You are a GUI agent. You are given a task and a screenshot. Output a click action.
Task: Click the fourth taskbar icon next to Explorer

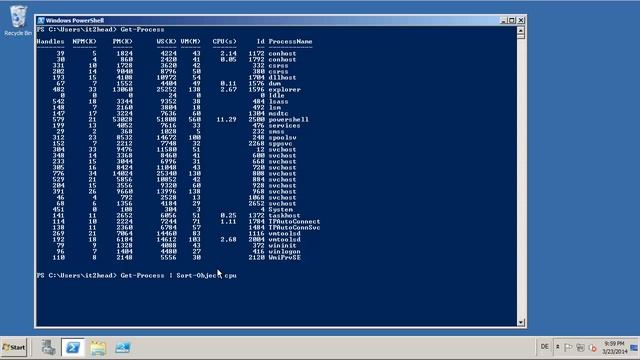(122, 347)
